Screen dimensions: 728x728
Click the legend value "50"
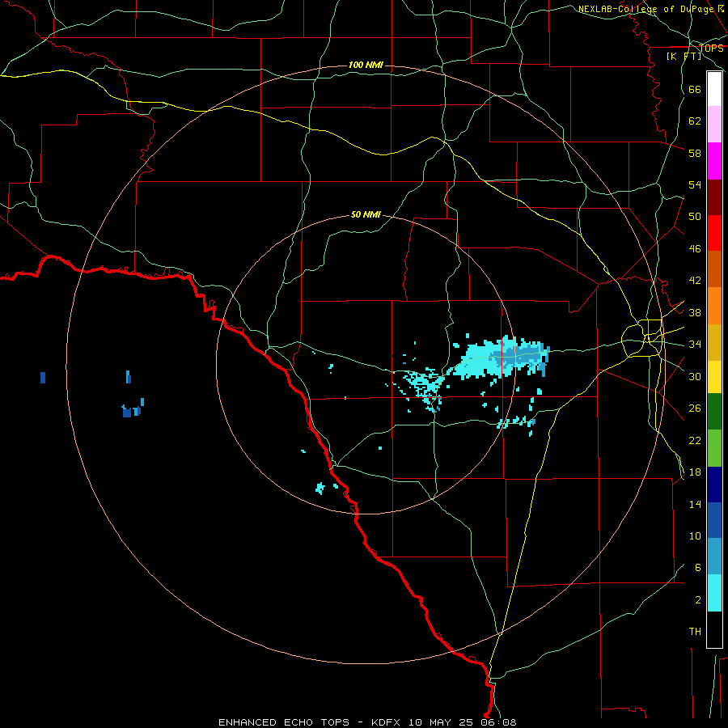coord(695,217)
